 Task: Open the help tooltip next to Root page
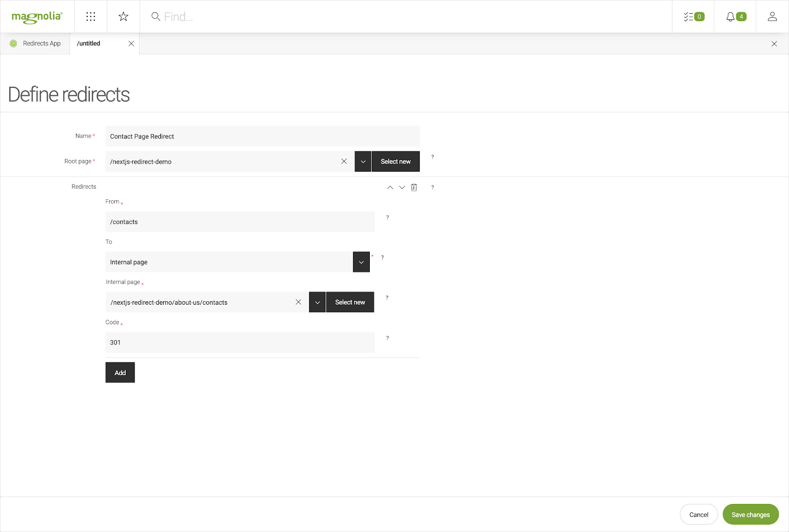coord(432,157)
